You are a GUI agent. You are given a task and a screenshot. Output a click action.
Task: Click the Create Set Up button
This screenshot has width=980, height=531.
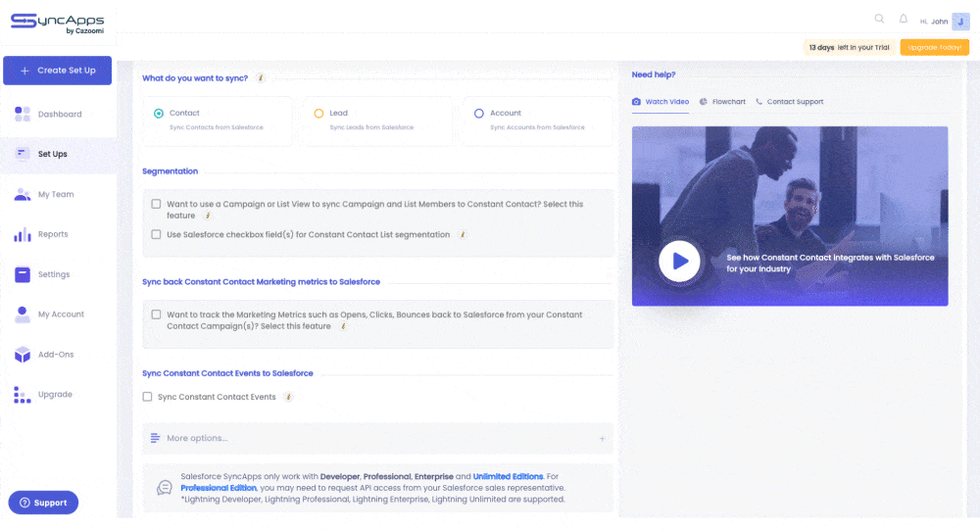(x=58, y=71)
